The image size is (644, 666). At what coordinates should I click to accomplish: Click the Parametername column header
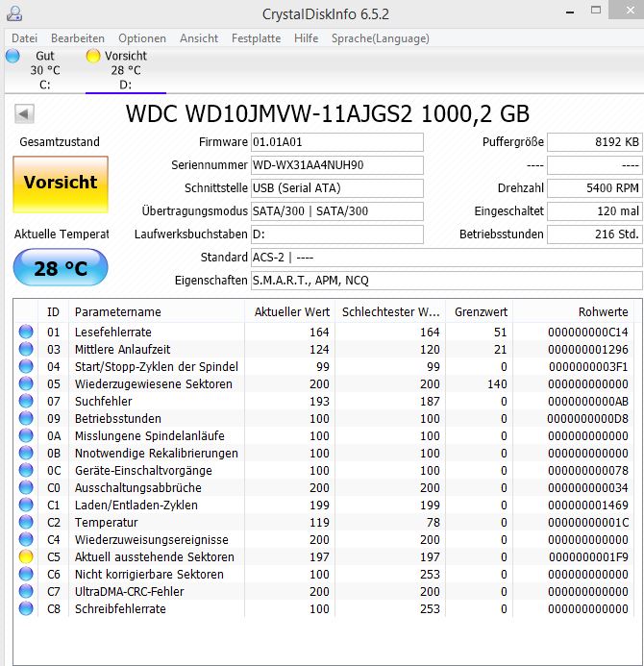[x=157, y=311]
